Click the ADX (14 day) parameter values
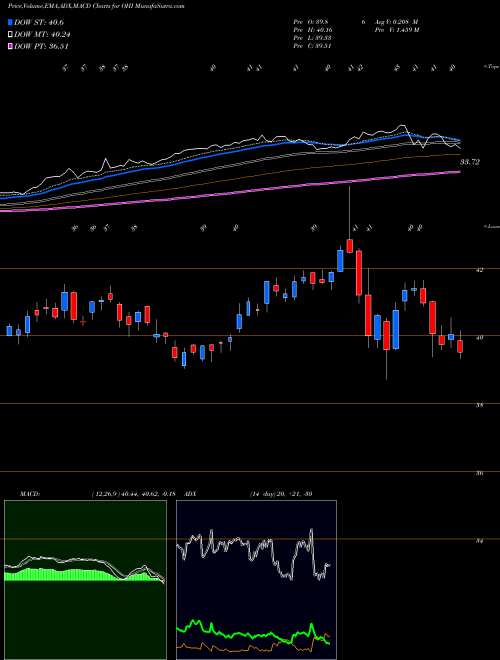 coord(281,494)
